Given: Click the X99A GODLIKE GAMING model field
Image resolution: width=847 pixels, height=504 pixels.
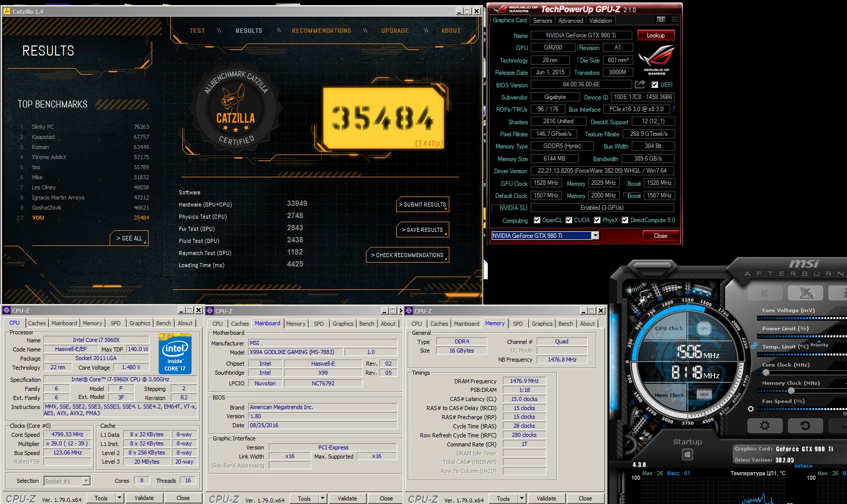Looking at the screenshot, I should (x=295, y=352).
